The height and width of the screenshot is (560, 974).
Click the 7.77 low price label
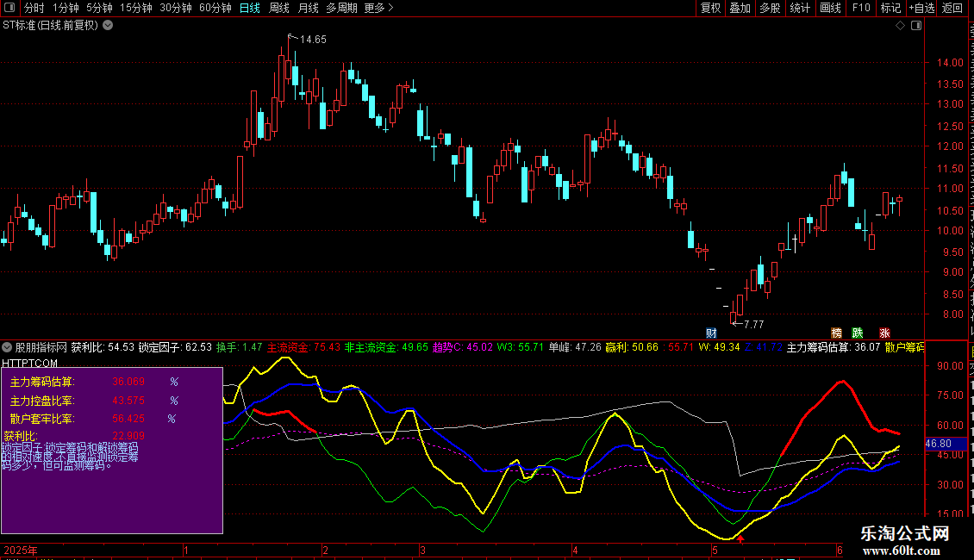[753, 324]
